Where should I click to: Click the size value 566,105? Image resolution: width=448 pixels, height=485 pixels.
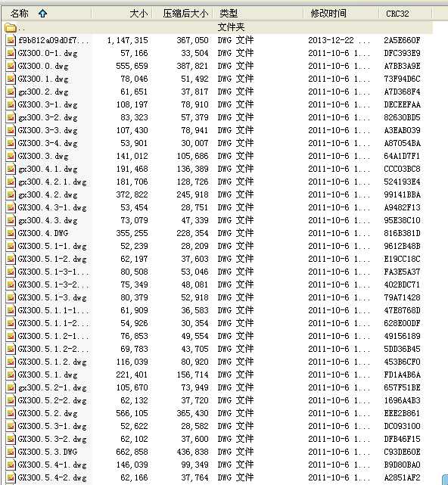click(132, 414)
